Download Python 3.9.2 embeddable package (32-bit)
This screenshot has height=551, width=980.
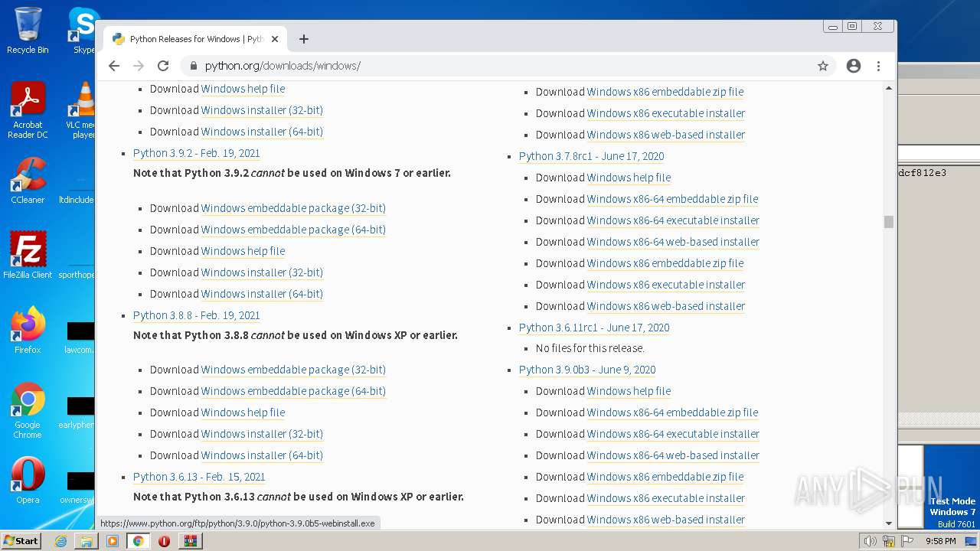[293, 208]
